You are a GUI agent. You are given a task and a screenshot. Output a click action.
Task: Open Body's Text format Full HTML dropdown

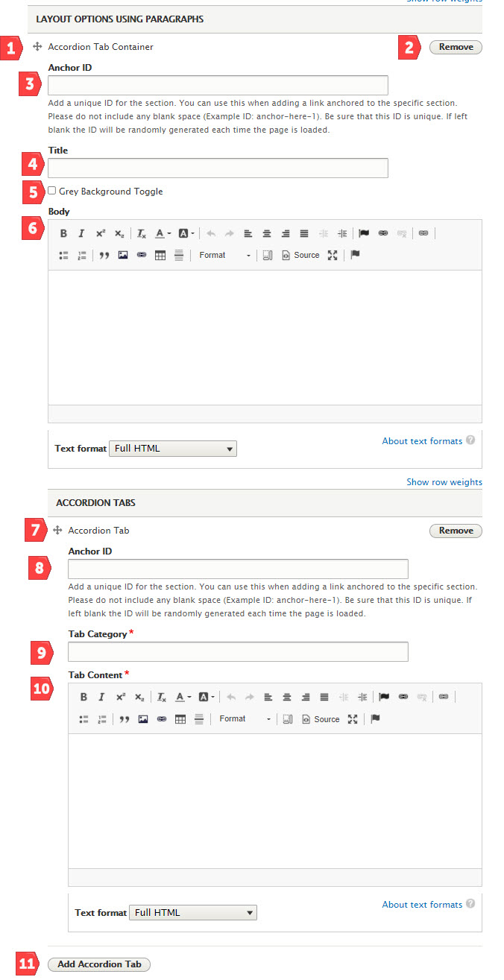click(x=173, y=449)
